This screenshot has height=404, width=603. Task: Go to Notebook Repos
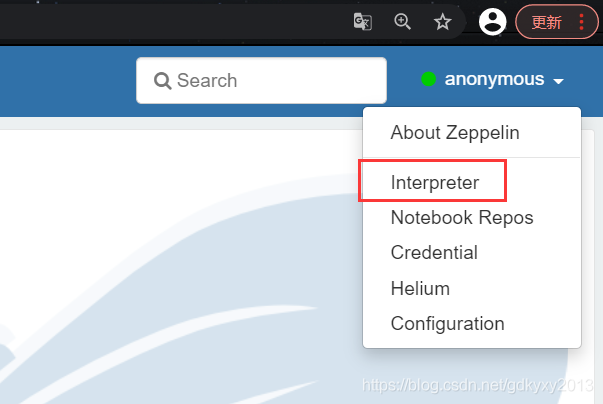[x=462, y=217]
